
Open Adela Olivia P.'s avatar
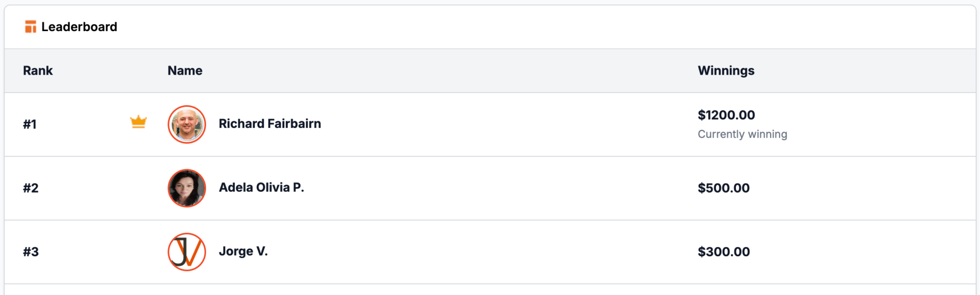(187, 188)
